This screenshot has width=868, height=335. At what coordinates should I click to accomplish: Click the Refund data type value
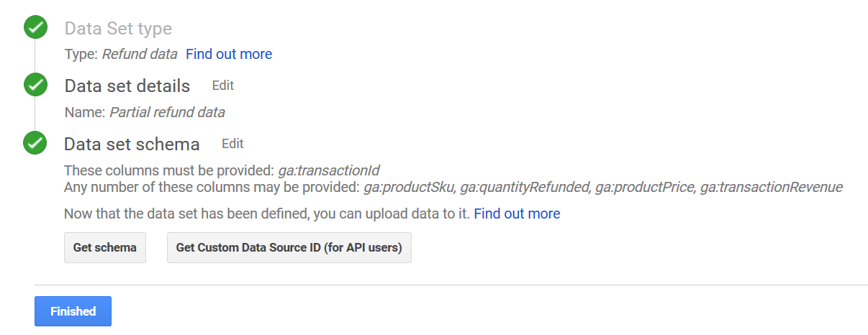[140, 54]
